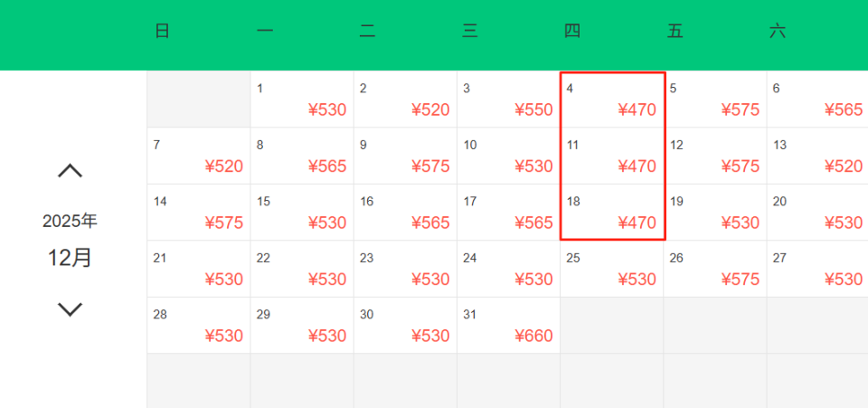This screenshot has height=408, width=868.
Task: Choose December 7 priced ¥520
Action: [x=199, y=156]
